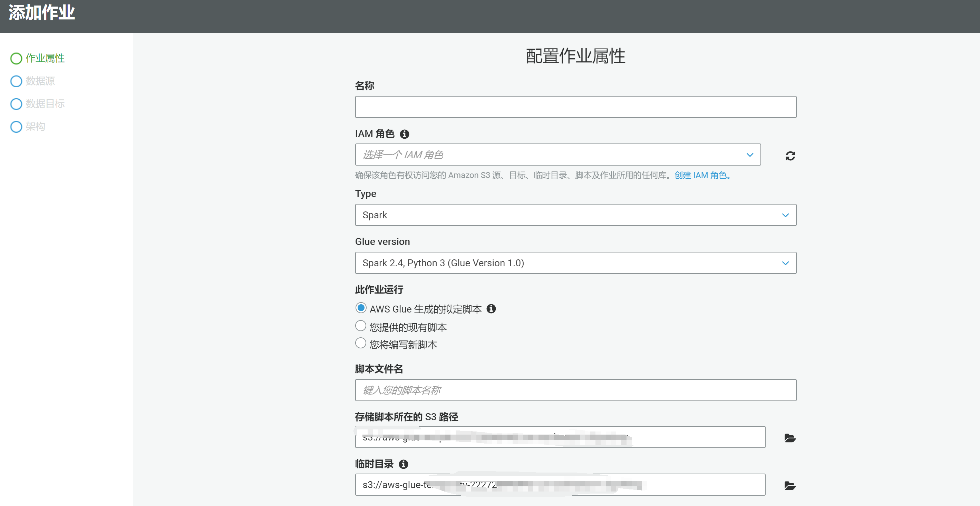Click the 数据源 step circle icon
This screenshot has width=980, height=506.
pos(16,81)
